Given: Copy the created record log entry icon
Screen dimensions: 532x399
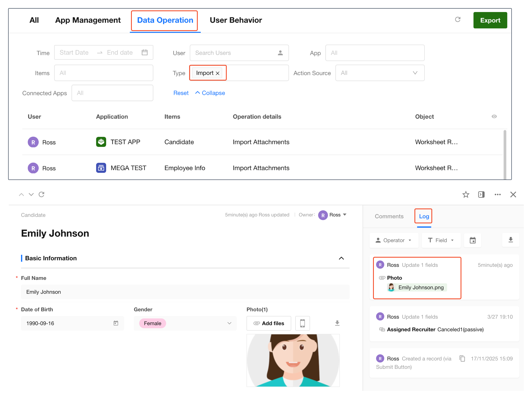Looking at the screenshot, I should [x=462, y=358].
